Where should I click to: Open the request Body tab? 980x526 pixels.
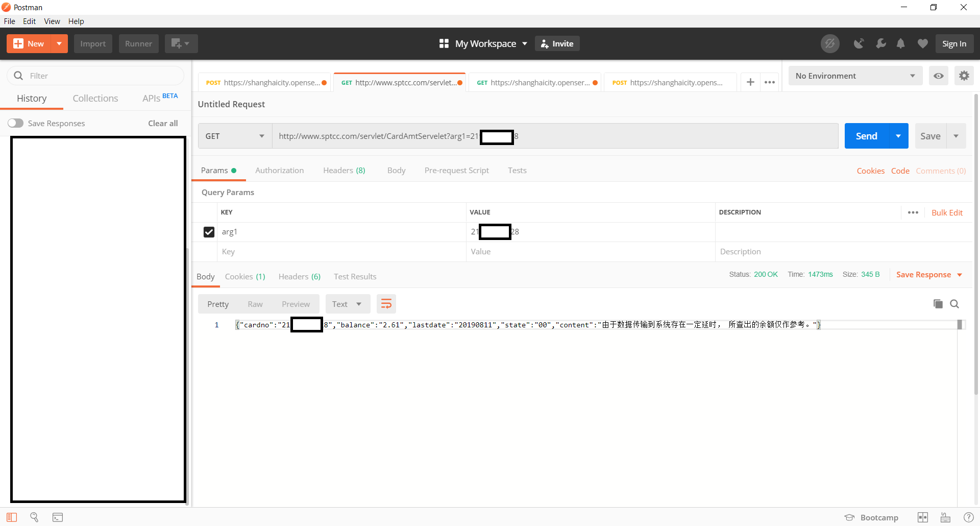pos(397,171)
